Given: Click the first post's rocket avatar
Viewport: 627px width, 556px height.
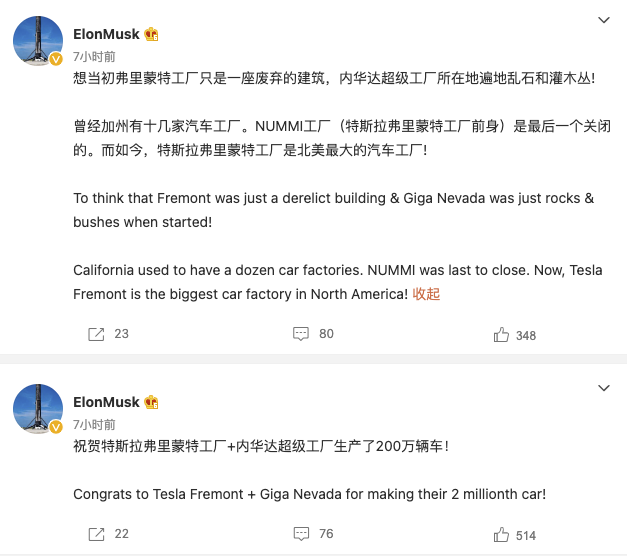Looking at the screenshot, I should pos(37,41).
